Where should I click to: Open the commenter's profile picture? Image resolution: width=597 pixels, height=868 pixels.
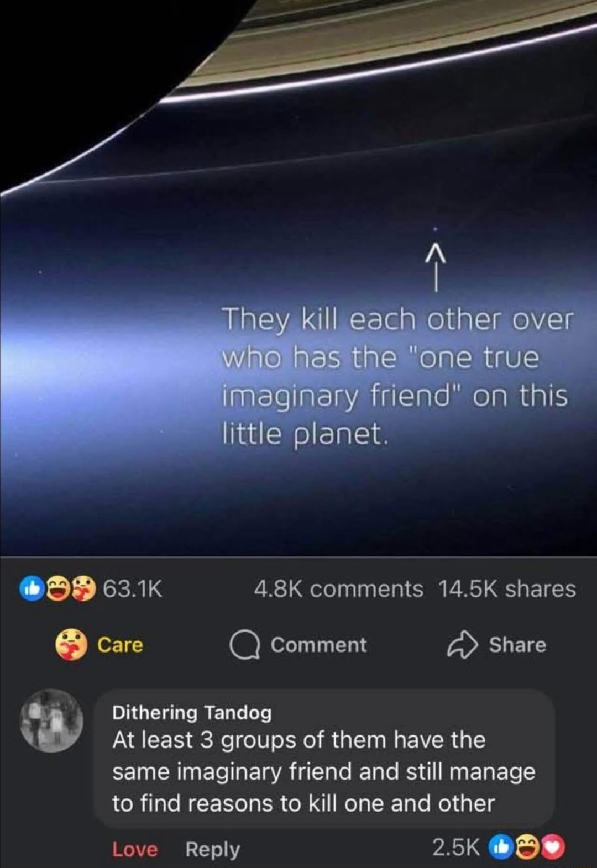pyautogui.click(x=51, y=720)
